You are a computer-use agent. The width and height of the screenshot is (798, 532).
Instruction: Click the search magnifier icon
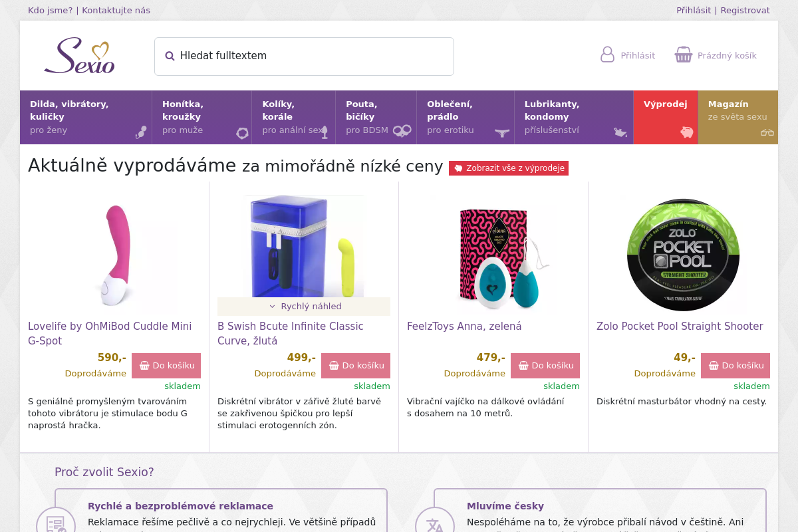pyautogui.click(x=170, y=56)
